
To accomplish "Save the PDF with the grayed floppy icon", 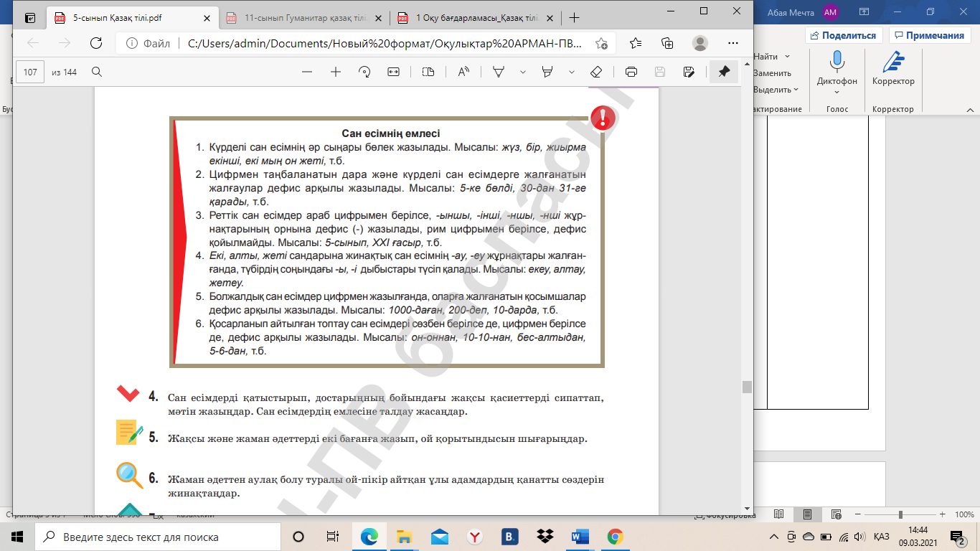I will [660, 72].
